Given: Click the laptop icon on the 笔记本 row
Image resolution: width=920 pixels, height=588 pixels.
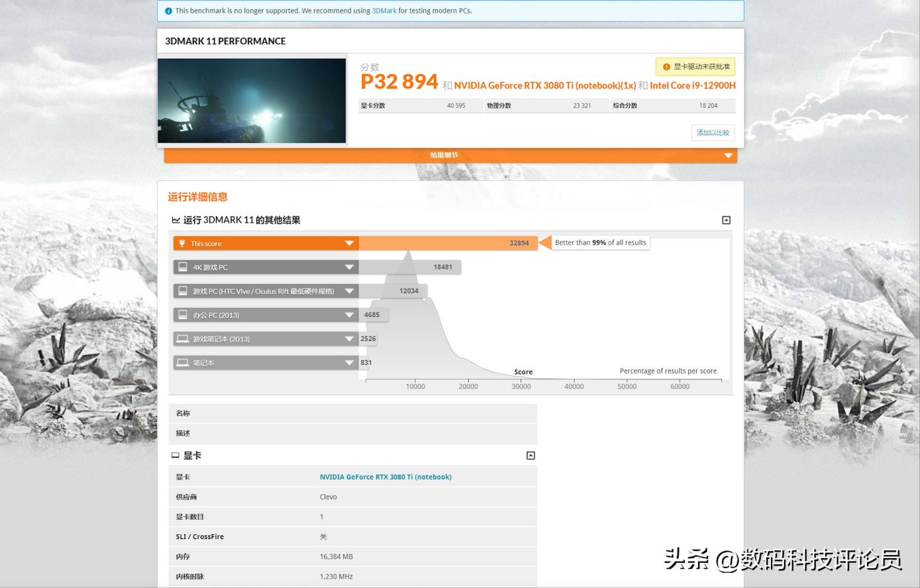Looking at the screenshot, I should (182, 362).
